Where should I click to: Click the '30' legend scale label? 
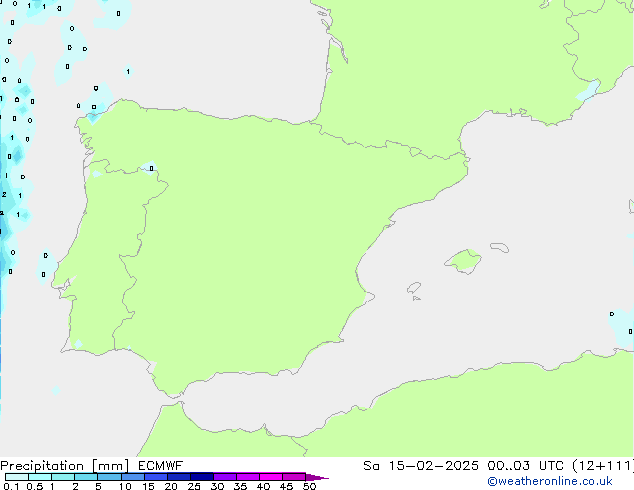click(217, 486)
